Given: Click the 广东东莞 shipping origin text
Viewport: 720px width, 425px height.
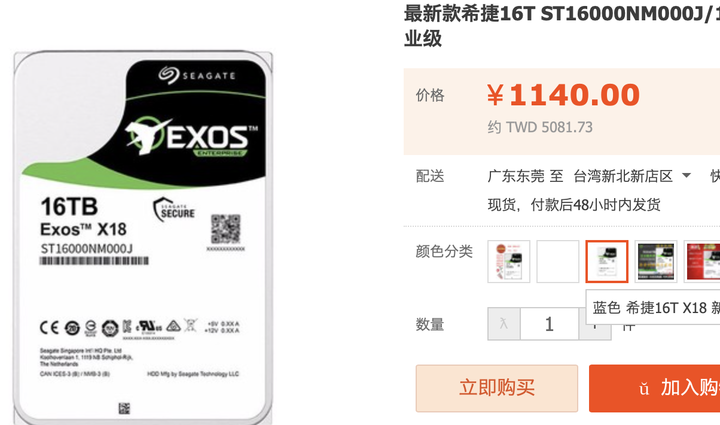Looking at the screenshot, I should click(516, 176).
